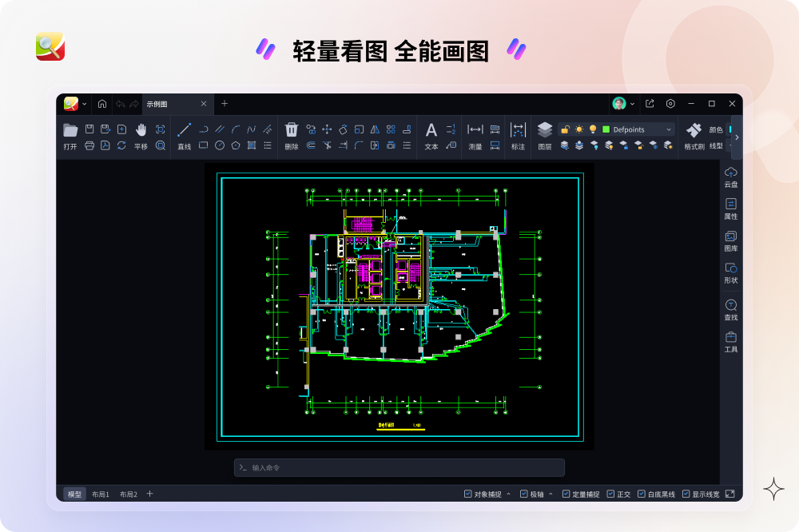
Task: Open the 标注 (Dimension) tool
Action: point(518,136)
